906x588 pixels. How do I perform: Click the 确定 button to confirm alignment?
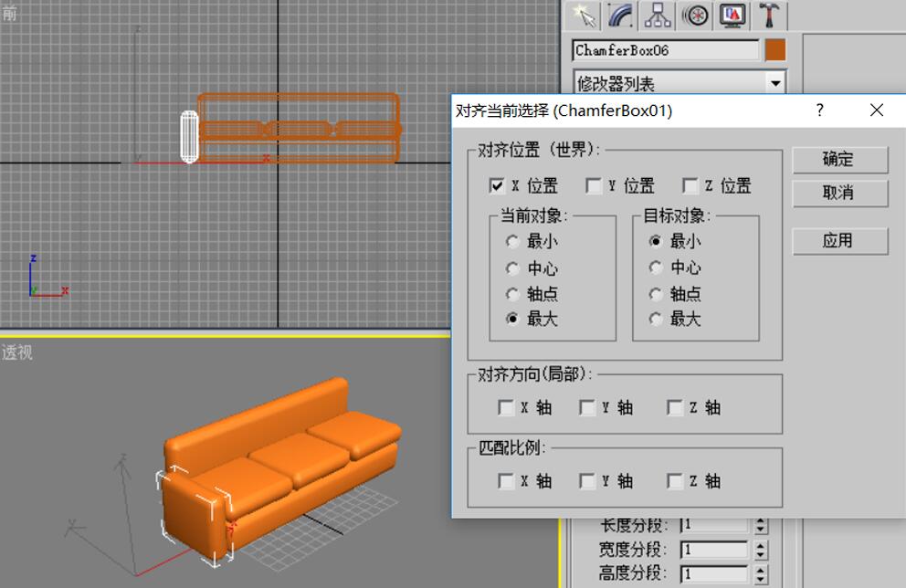coord(839,159)
